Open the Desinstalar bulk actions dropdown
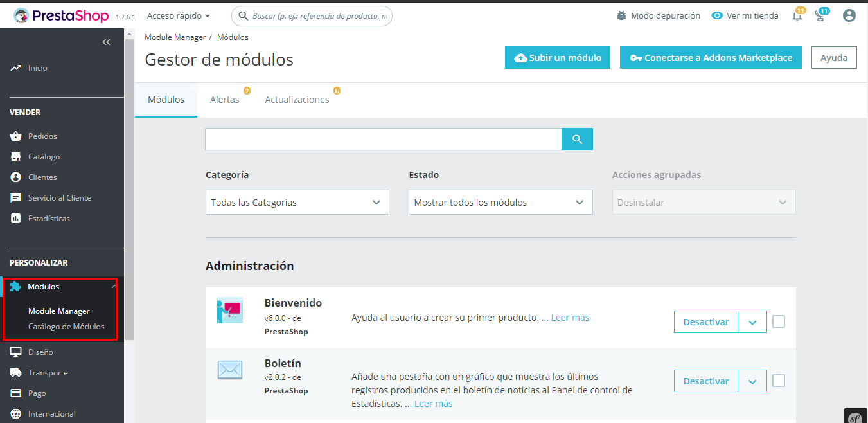The width and height of the screenshot is (868, 423). click(x=704, y=202)
